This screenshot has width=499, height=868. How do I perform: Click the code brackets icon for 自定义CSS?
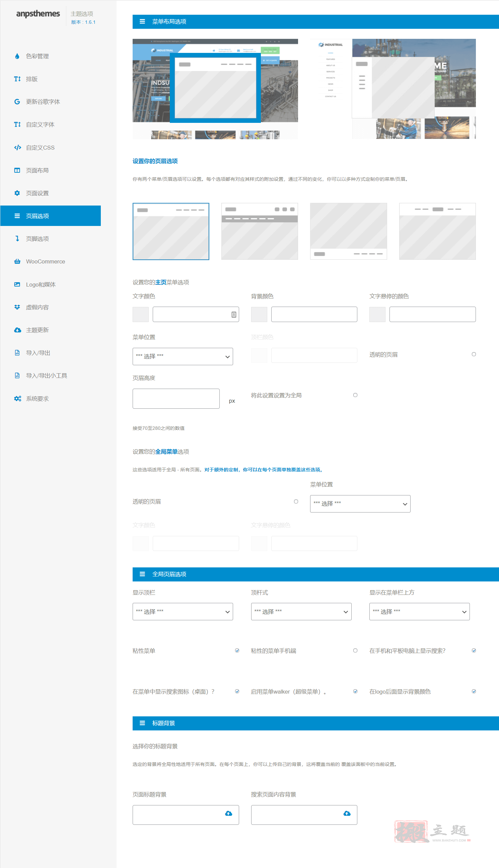tap(17, 148)
